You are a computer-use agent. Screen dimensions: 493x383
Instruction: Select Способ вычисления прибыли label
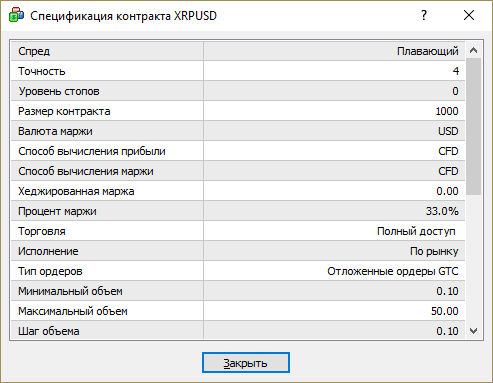coord(92,151)
